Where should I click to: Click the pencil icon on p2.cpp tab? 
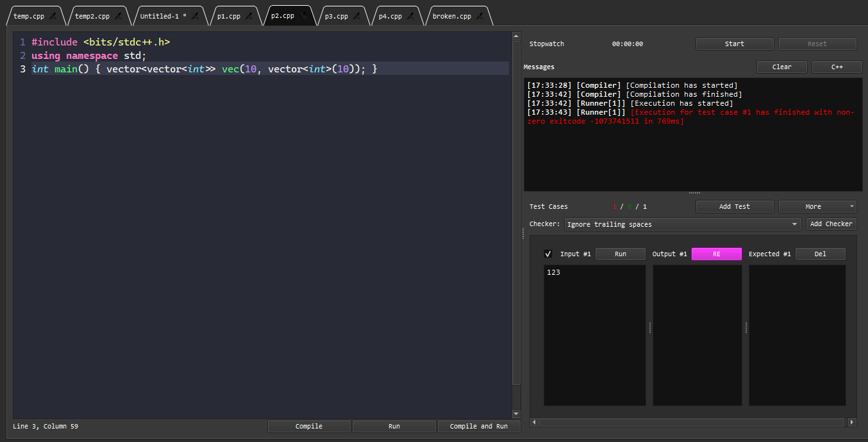(x=302, y=16)
